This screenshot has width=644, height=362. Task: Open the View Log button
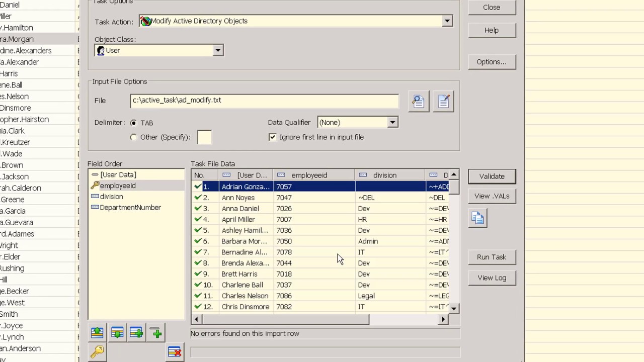pos(492,278)
